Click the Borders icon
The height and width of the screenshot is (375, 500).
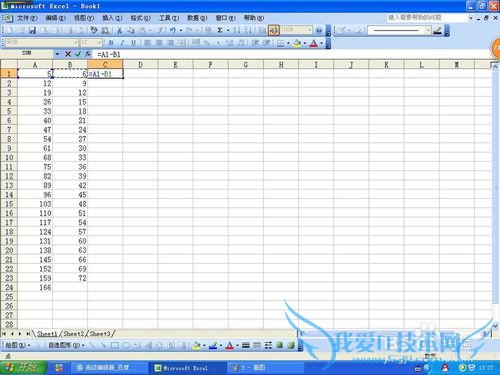(x=281, y=43)
